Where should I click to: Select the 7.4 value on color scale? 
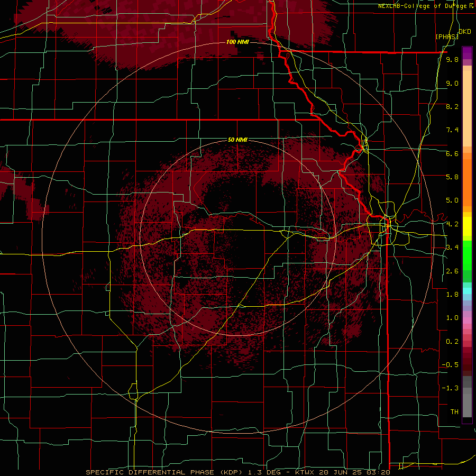[452, 130]
